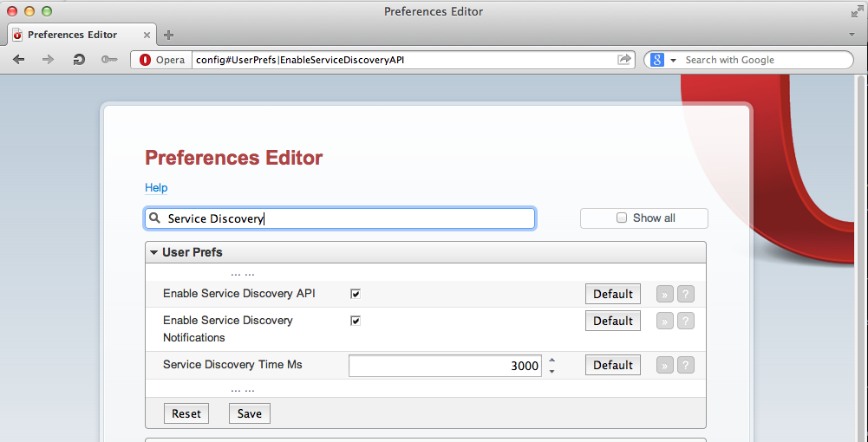The height and width of the screenshot is (442, 868).
Task: Click the share icon in address bar
Action: pos(623,59)
